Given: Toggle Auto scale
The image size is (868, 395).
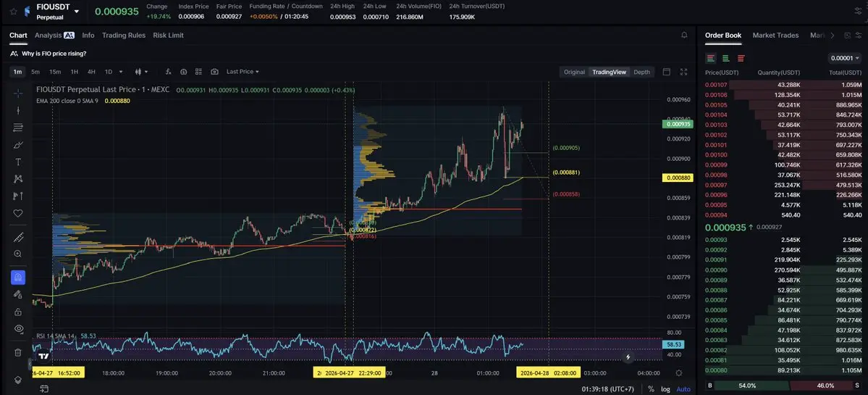Looking at the screenshot, I should point(683,389).
